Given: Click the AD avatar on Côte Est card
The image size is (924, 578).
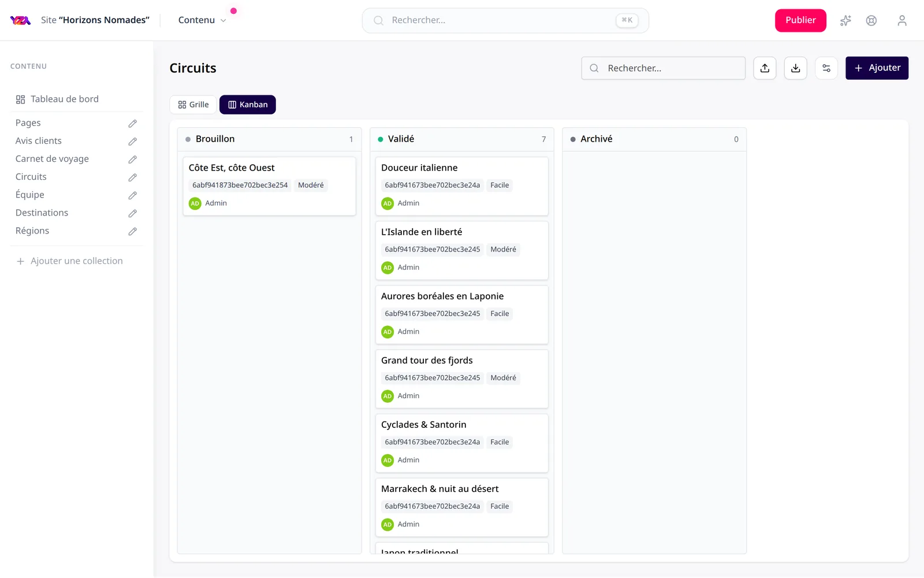Looking at the screenshot, I should tap(195, 203).
